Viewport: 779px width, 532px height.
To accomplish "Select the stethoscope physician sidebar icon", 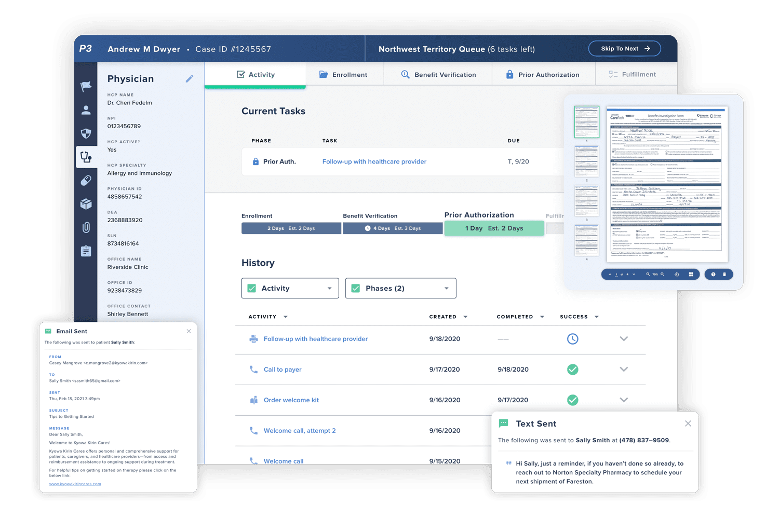I will tap(86, 157).
